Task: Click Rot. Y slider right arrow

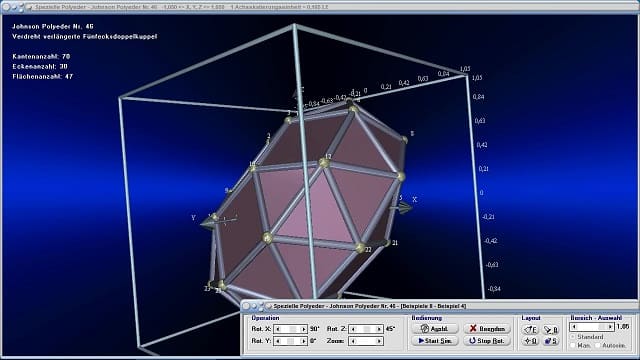Action: pos(303,341)
